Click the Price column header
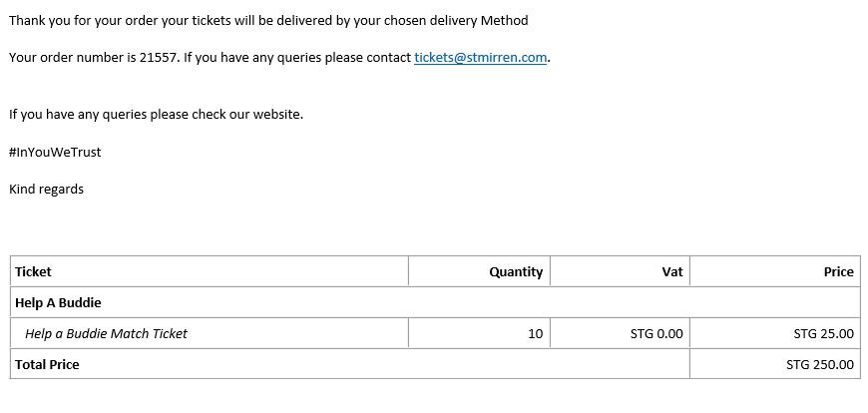Image resolution: width=868 pixels, height=413 pixels. (839, 271)
